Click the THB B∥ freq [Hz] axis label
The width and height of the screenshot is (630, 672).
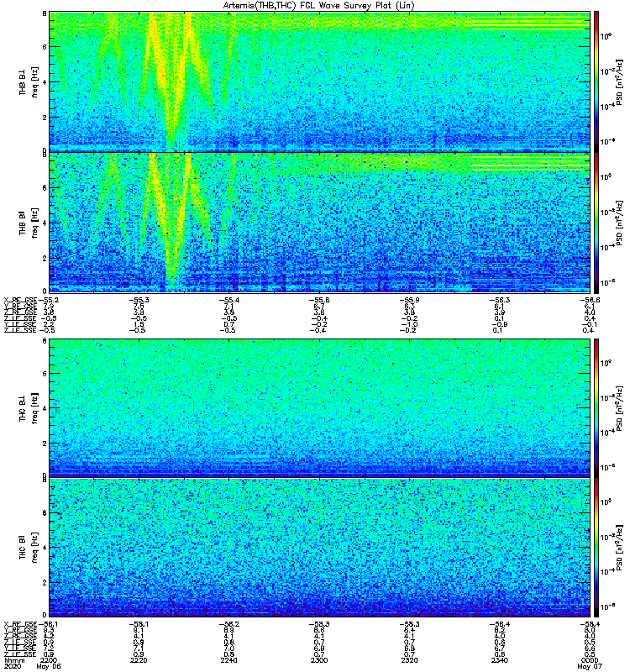pos(29,223)
